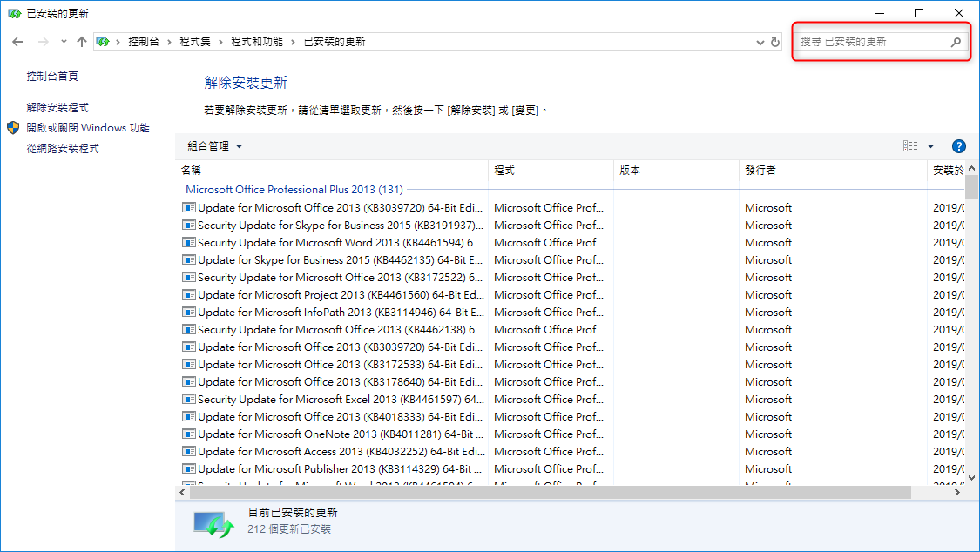Image resolution: width=980 pixels, height=552 pixels.
Task: Click the update icon beside the KB3191937 row
Action: [189, 225]
